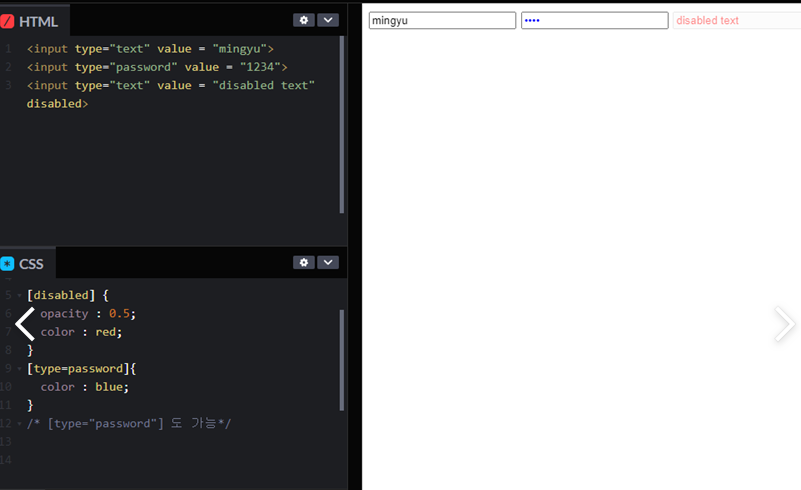
Task: Click the '[type=password]{' selector text
Action: click(81, 369)
